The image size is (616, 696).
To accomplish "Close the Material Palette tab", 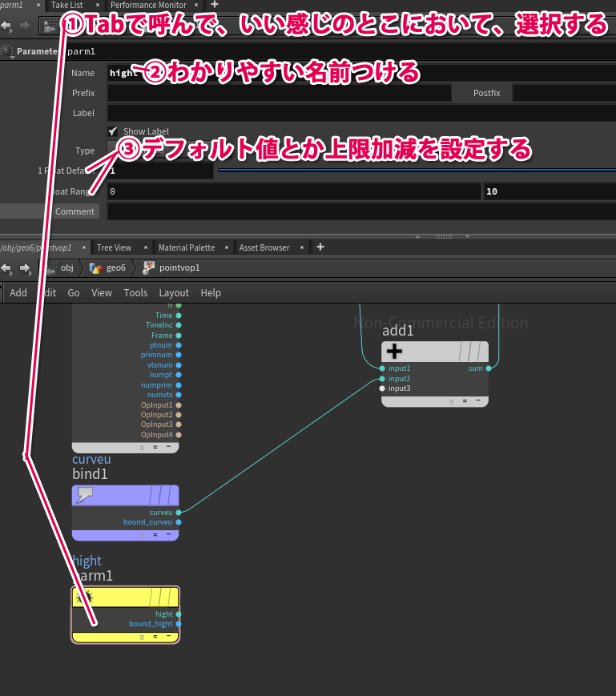I will 227,247.
